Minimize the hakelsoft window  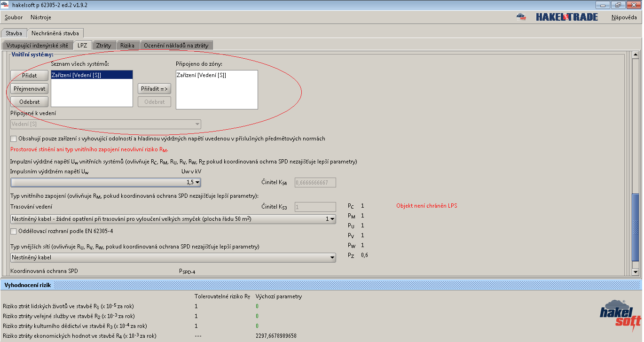click(604, 5)
